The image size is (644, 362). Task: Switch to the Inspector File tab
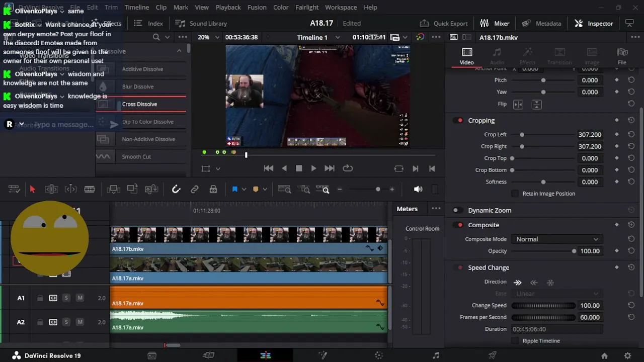point(622,56)
